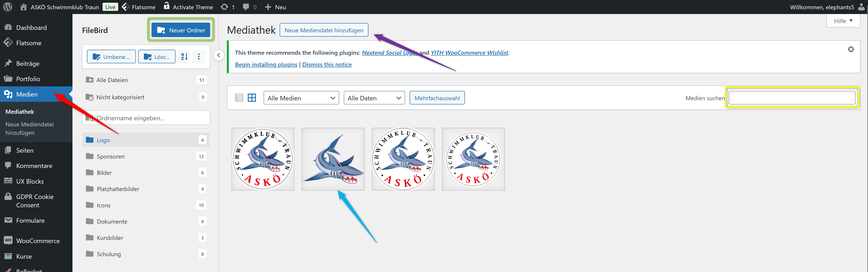The image size is (868, 272).
Task: Open Alle Daten date dropdown
Action: coord(374,98)
